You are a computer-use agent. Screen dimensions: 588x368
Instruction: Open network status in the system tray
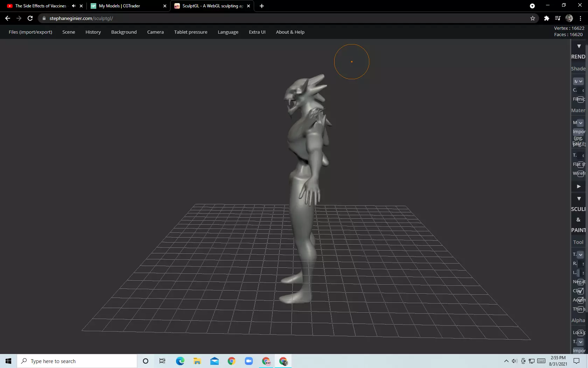(531, 361)
